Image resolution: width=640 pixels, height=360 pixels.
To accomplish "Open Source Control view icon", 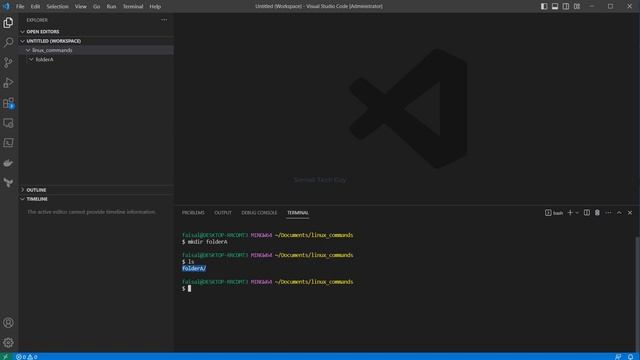I will click(8, 62).
